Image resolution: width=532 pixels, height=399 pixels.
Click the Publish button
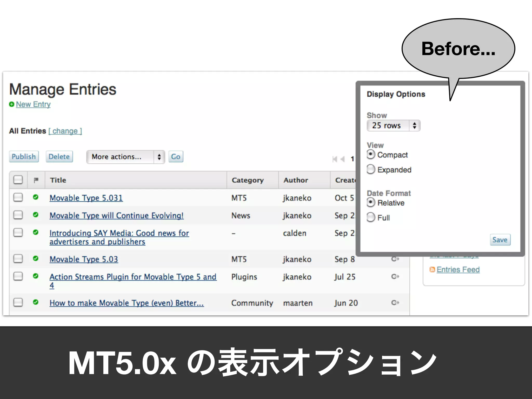click(x=24, y=157)
